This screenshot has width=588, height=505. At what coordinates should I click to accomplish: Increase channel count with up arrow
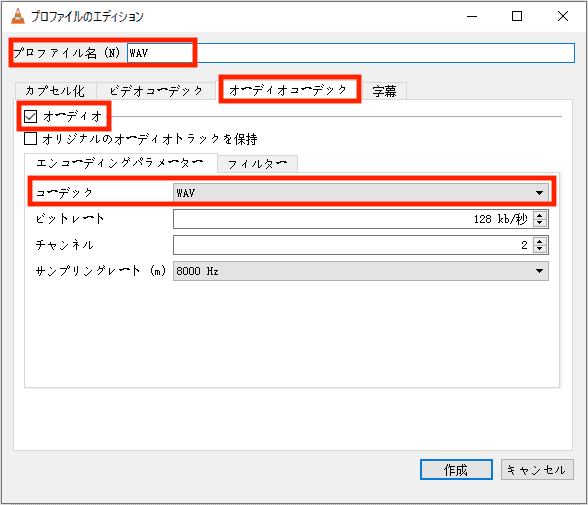click(x=540, y=241)
